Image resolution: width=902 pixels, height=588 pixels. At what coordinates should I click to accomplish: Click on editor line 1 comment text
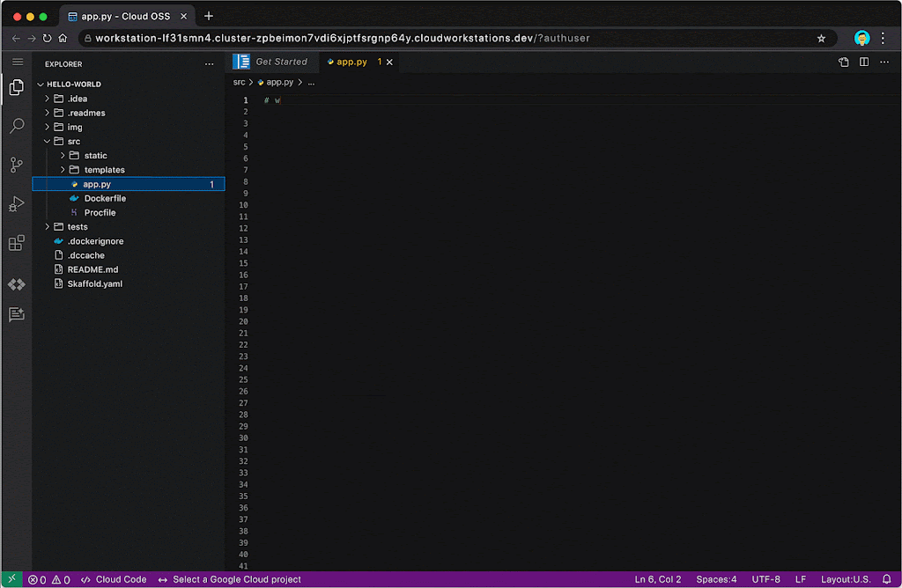[x=272, y=100]
